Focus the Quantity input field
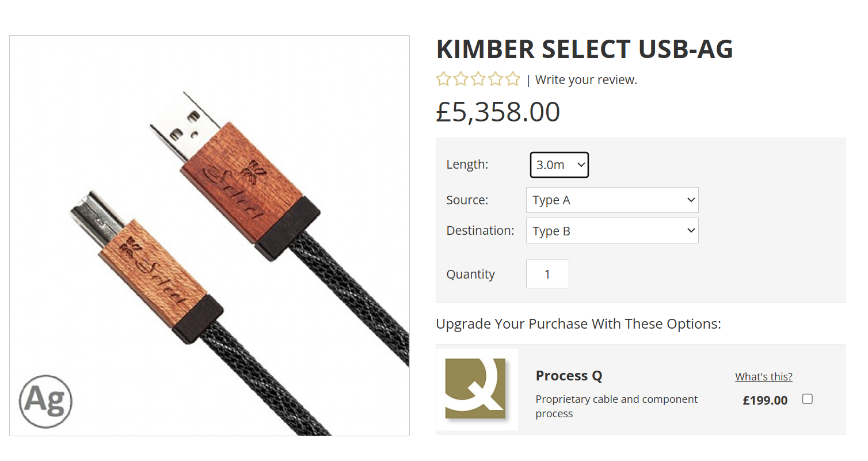868x461 pixels. pyautogui.click(x=547, y=274)
